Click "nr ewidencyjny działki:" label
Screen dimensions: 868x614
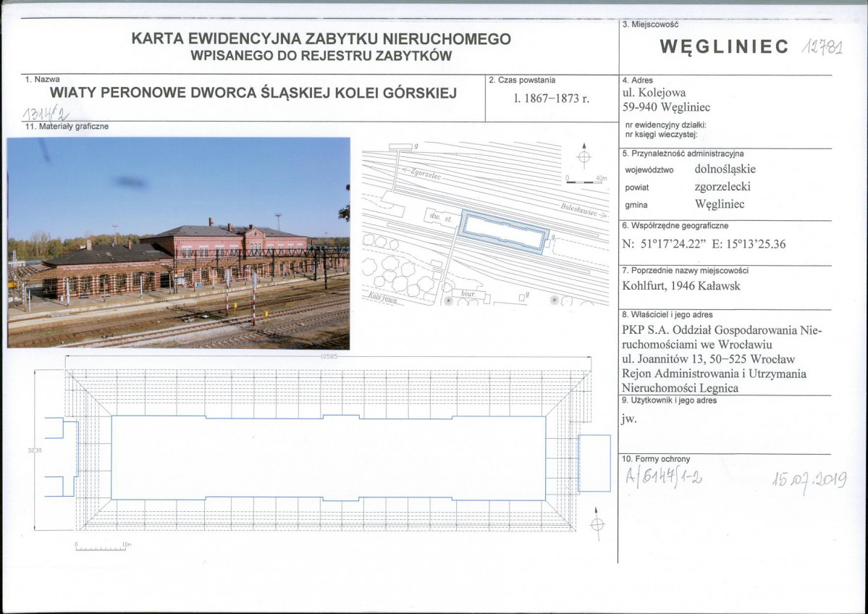(x=666, y=125)
